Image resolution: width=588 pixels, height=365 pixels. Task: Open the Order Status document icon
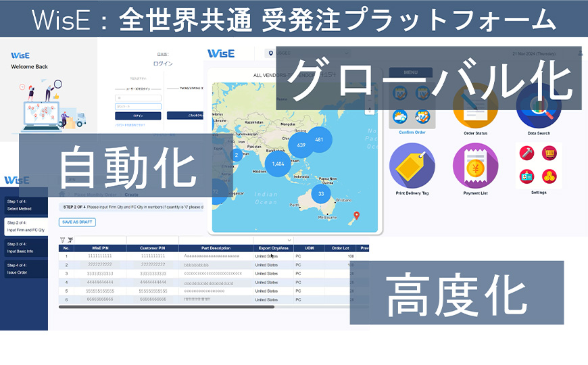click(x=476, y=106)
